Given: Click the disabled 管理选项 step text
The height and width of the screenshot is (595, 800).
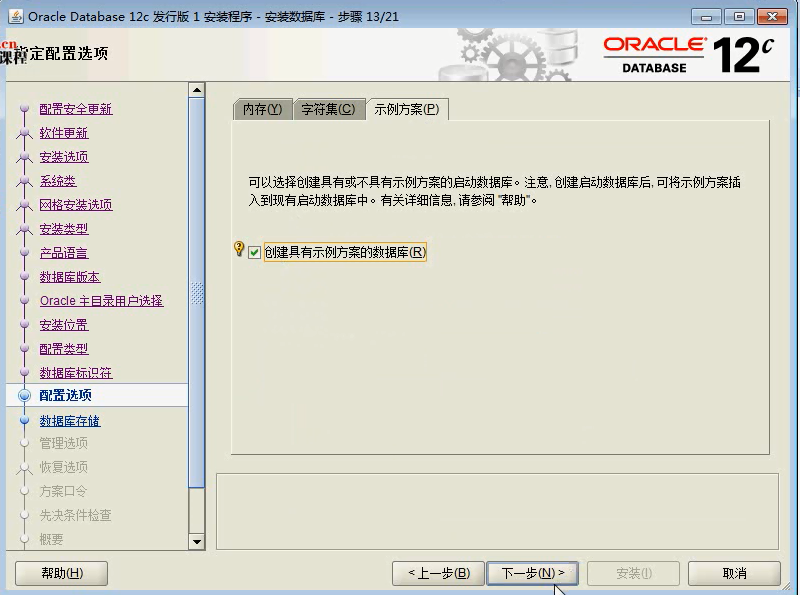Looking at the screenshot, I should (64, 443).
